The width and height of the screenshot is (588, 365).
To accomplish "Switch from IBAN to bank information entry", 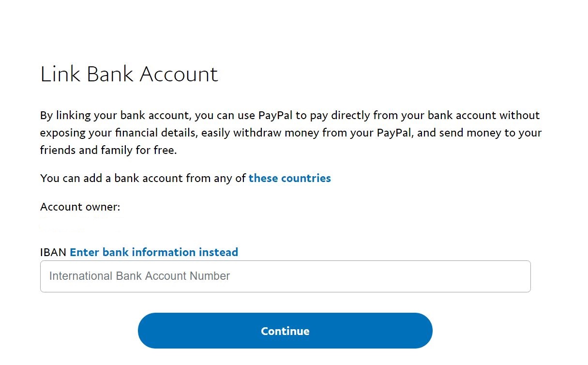I will click(154, 252).
